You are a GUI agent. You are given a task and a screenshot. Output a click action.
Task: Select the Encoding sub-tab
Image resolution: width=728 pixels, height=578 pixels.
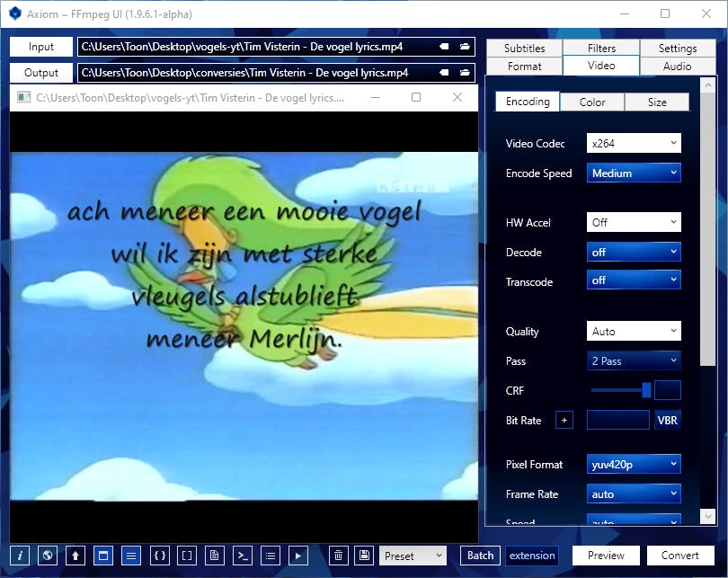tap(528, 102)
